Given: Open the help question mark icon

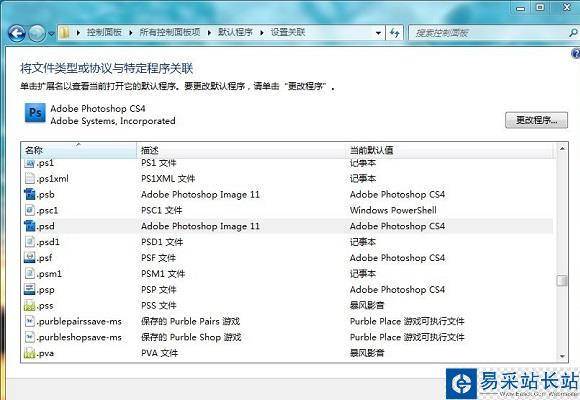Looking at the screenshot, I should [x=576, y=54].
